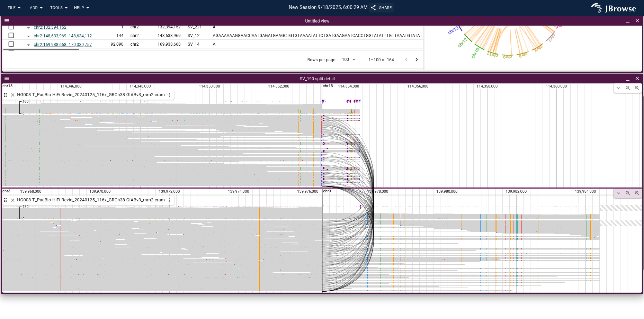
Task: Open location link chr2:148,633,969..148,634,112
Action: [63, 36]
